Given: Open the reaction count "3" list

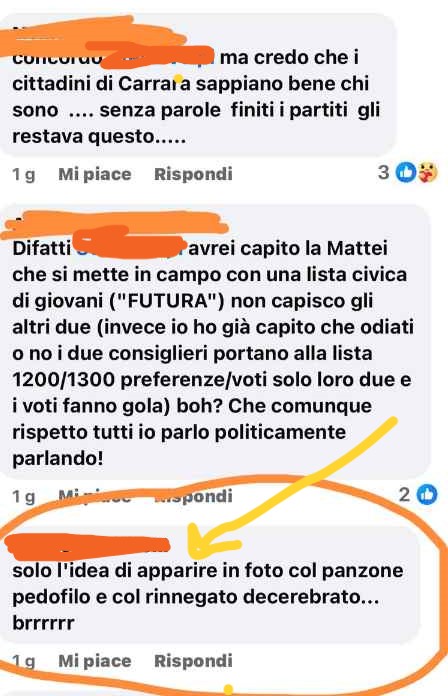Looking at the screenshot, I should [x=384, y=172].
